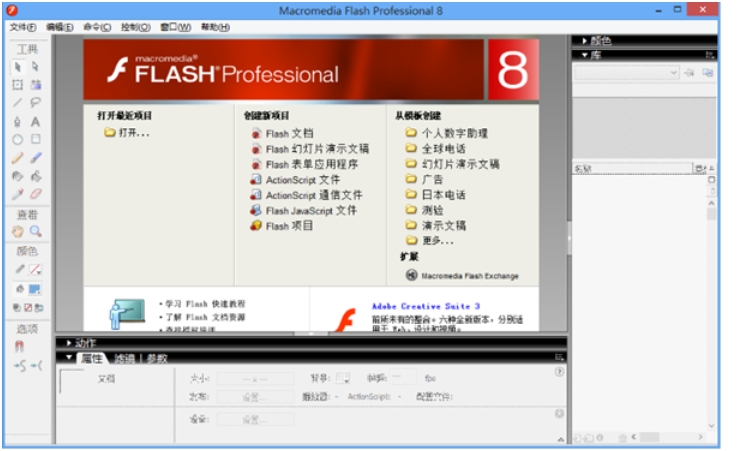Open the fill color swatch
745x451 pixels.
pos(35,289)
